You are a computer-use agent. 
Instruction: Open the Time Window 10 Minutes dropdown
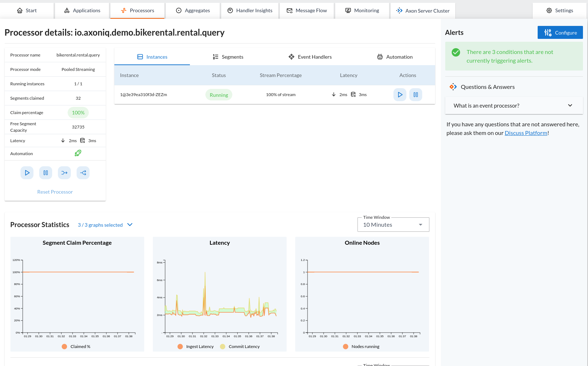click(x=393, y=225)
